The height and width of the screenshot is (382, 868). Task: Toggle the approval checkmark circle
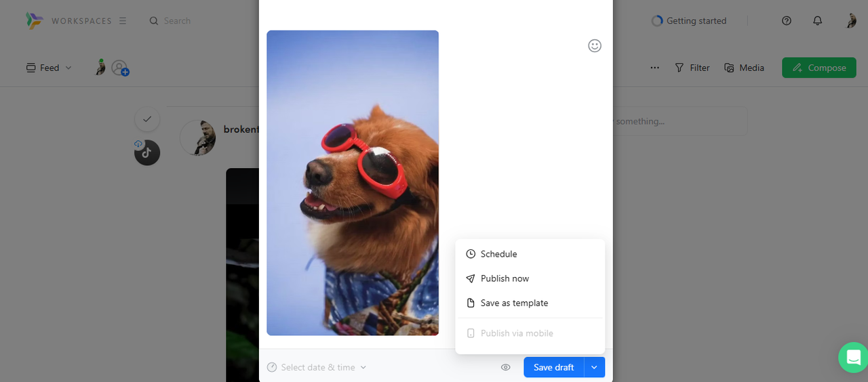[x=147, y=119]
